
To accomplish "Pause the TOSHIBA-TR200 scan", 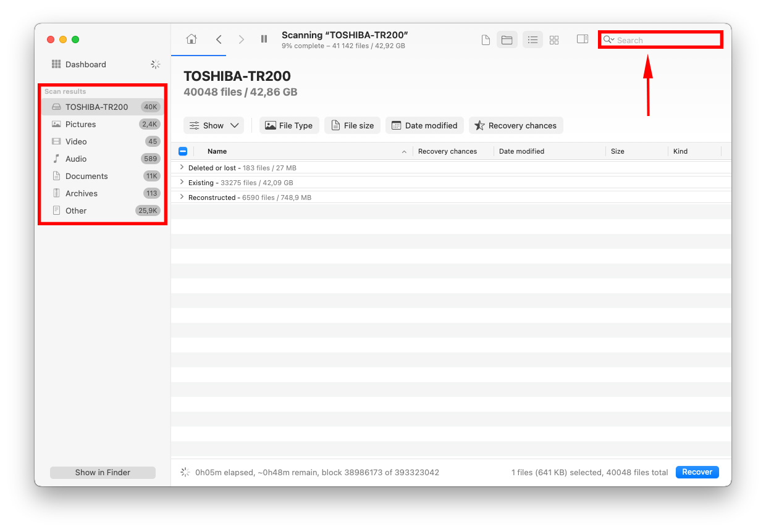I will point(264,39).
